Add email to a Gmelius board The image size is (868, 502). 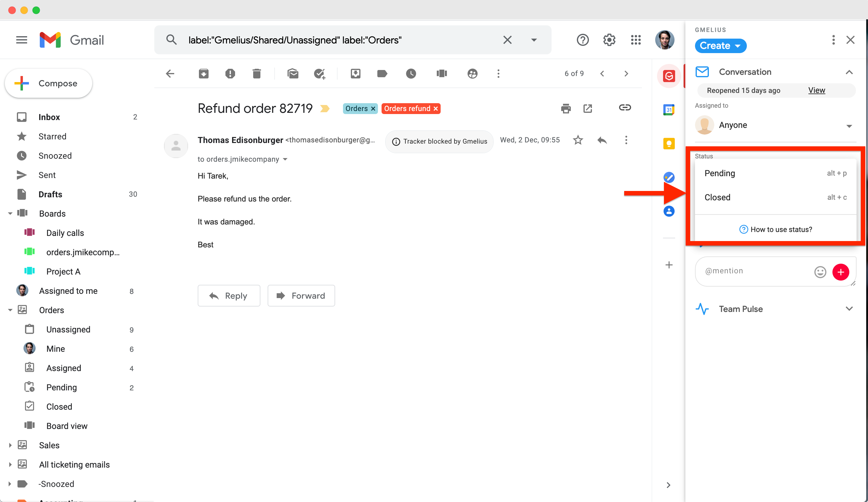point(442,73)
